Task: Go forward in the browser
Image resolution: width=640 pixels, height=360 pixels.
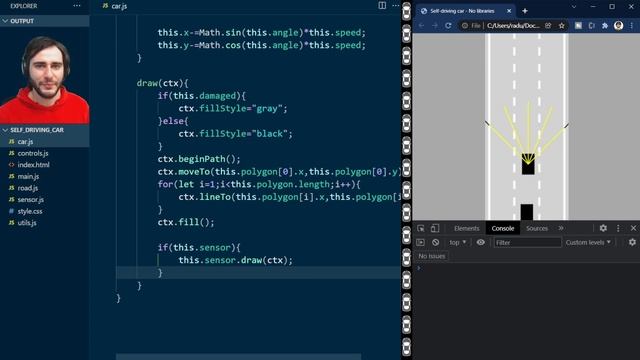Action: click(435, 25)
